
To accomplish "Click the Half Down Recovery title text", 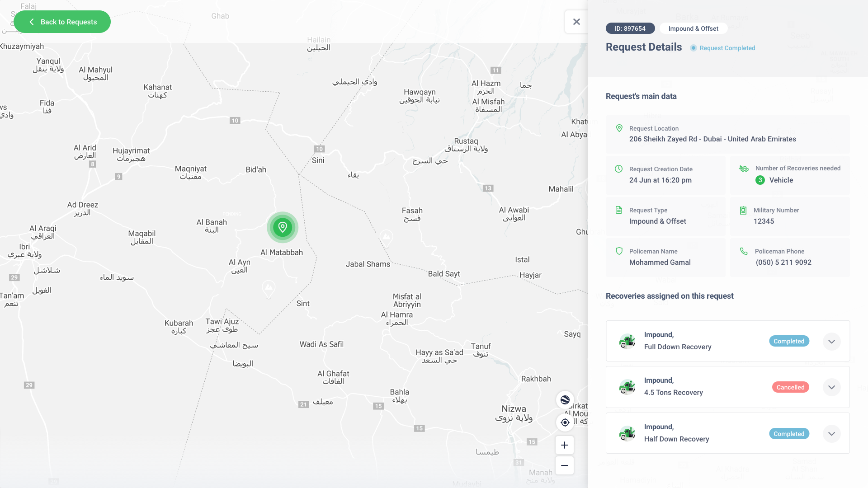I will click(676, 439).
